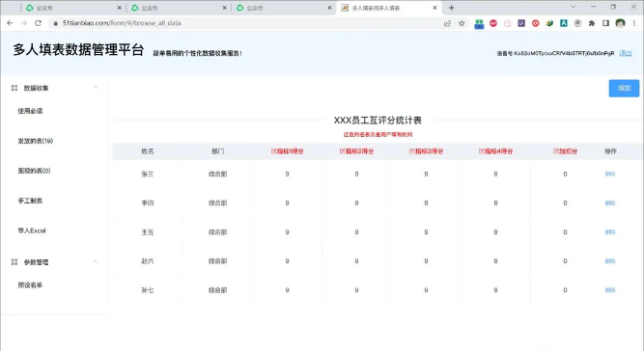
Task: Delete the 张三 row
Action: click(x=610, y=175)
